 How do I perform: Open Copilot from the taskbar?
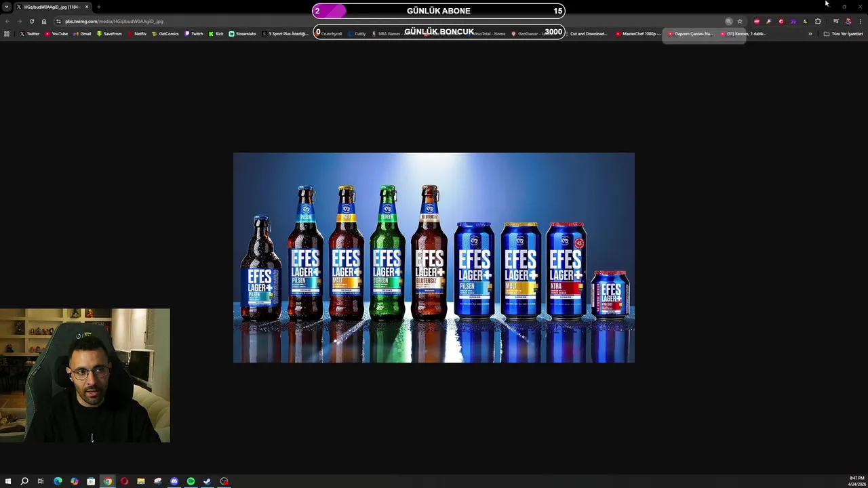click(x=75, y=481)
